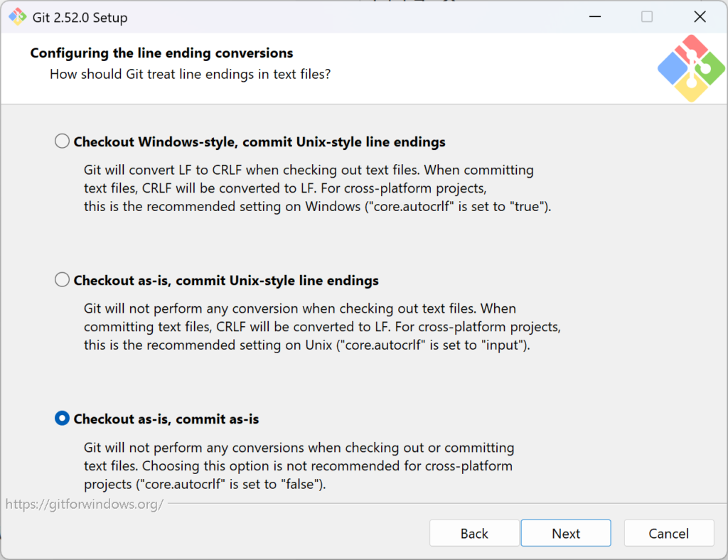The image size is (728, 560).
Task: Open the gitforwindows.org link
Action: click(x=85, y=505)
